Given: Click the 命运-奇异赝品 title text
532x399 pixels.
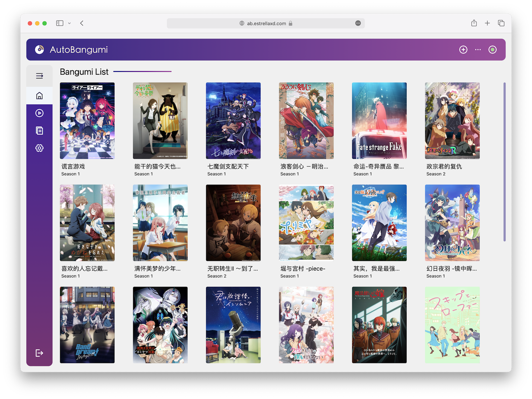Looking at the screenshot, I should [379, 166].
